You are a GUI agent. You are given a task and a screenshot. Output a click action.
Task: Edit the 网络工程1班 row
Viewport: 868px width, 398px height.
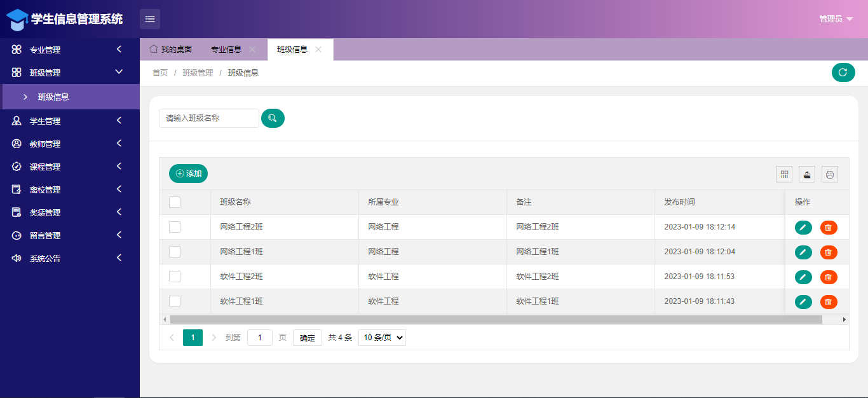803,252
